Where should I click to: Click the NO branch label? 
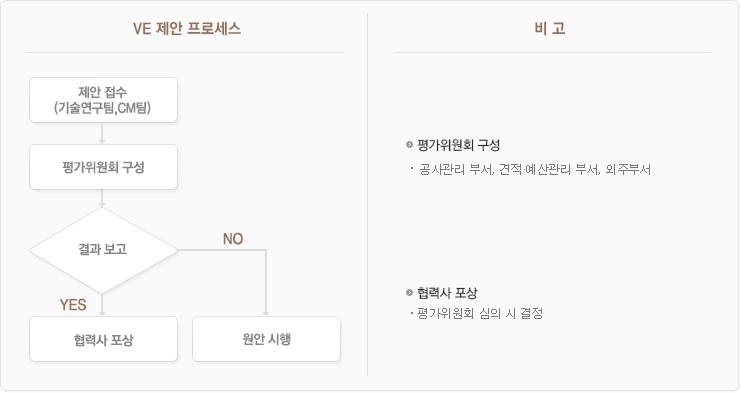point(233,239)
